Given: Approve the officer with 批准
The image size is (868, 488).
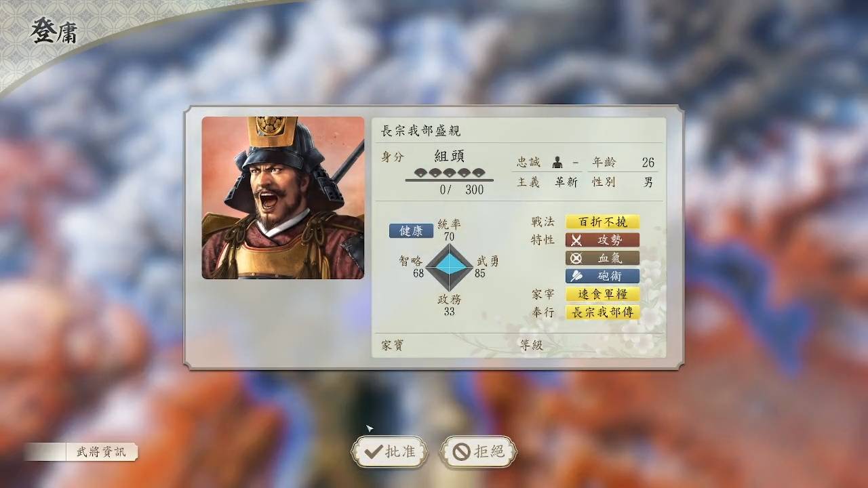Looking at the screenshot, I should pos(390,452).
